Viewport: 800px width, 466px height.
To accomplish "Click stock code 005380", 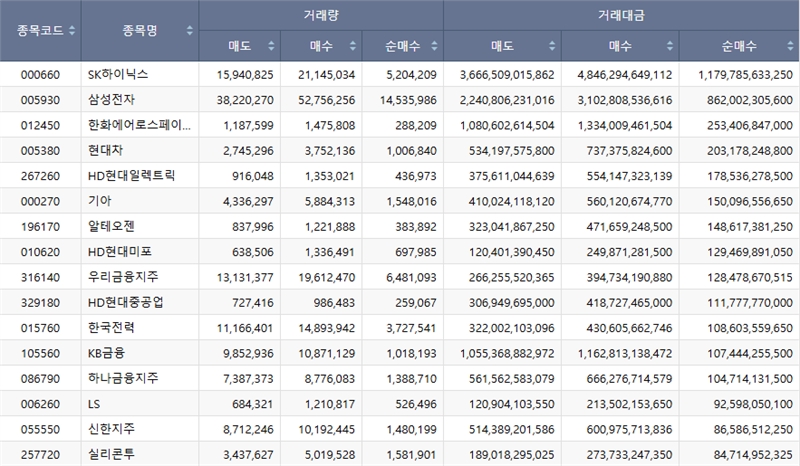I will (40, 151).
